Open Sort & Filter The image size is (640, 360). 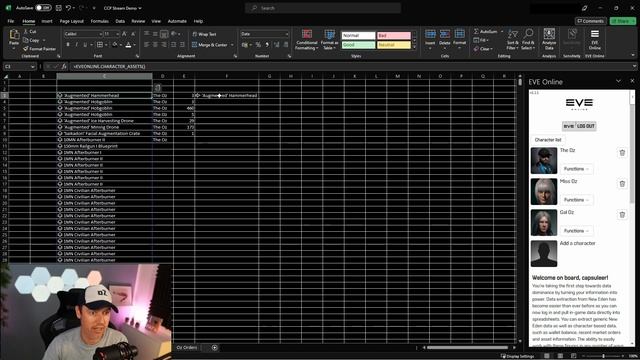[512, 40]
